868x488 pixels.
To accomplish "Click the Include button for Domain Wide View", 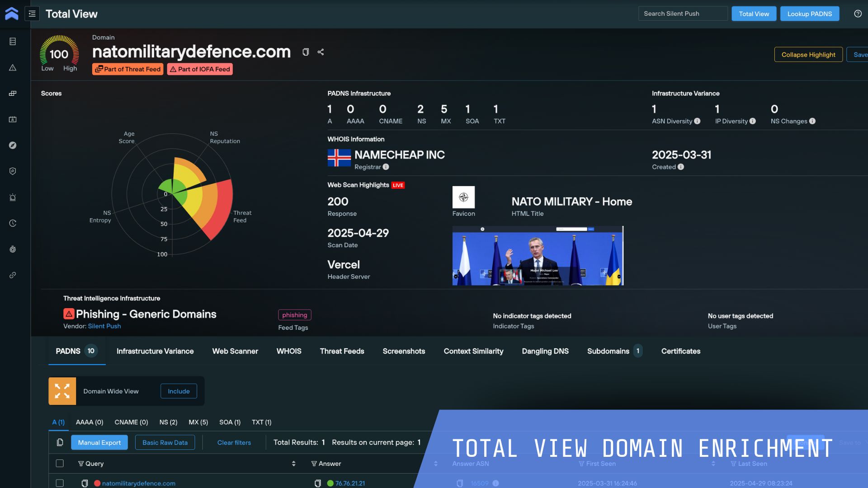I will (179, 391).
